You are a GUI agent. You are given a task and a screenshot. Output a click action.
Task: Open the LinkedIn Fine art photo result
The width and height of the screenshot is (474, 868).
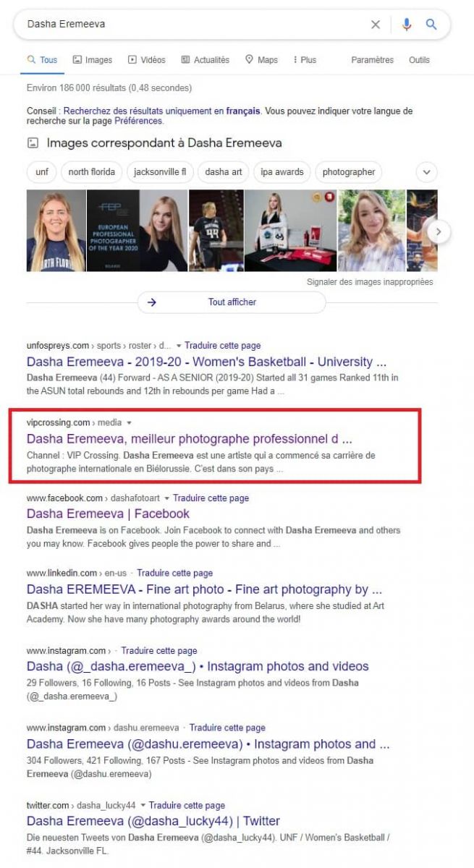click(204, 590)
